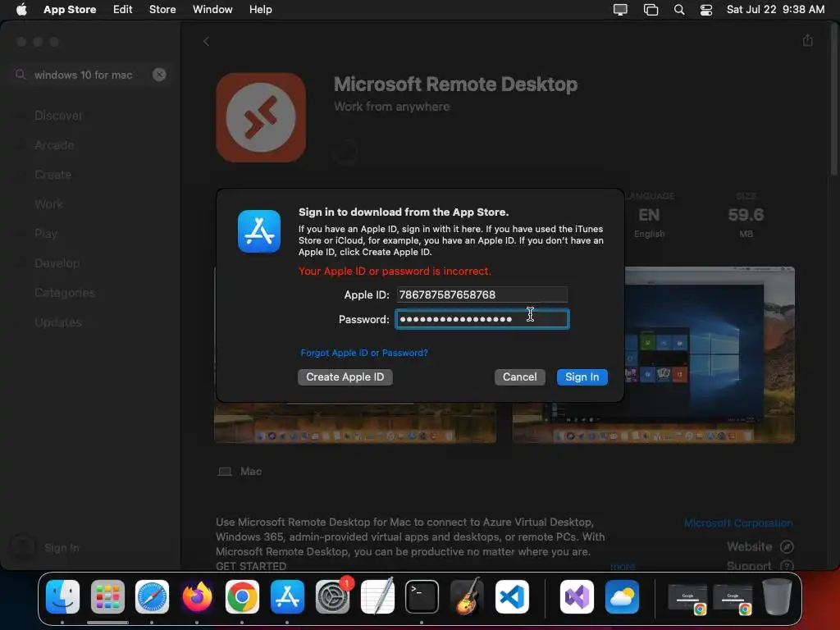Click the Sign In button
840x630 pixels.
pos(582,377)
